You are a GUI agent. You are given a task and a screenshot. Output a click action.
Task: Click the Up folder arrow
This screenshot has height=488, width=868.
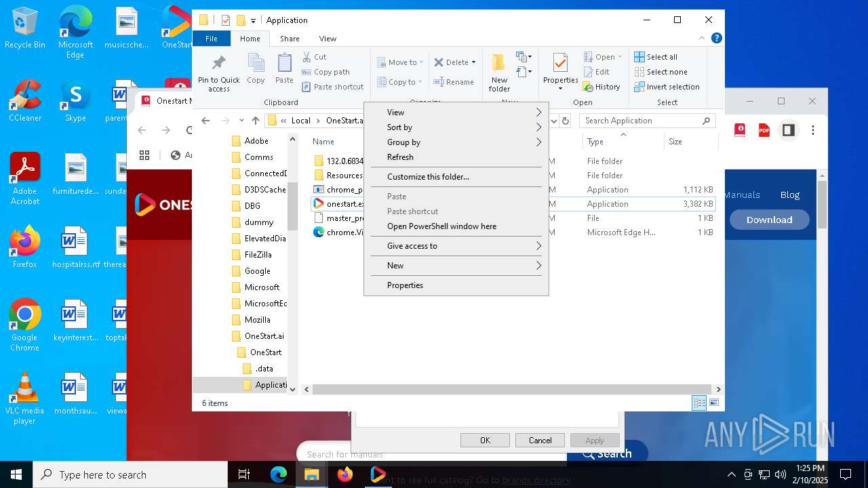coord(256,121)
